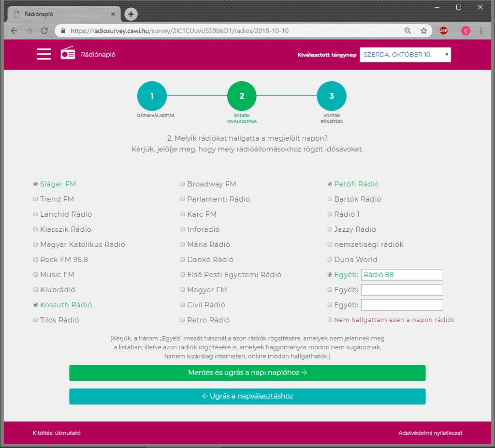Close the Rádiónapló tab
The width and height of the screenshot is (495, 448).
pyautogui.click(x=113, y=14)
